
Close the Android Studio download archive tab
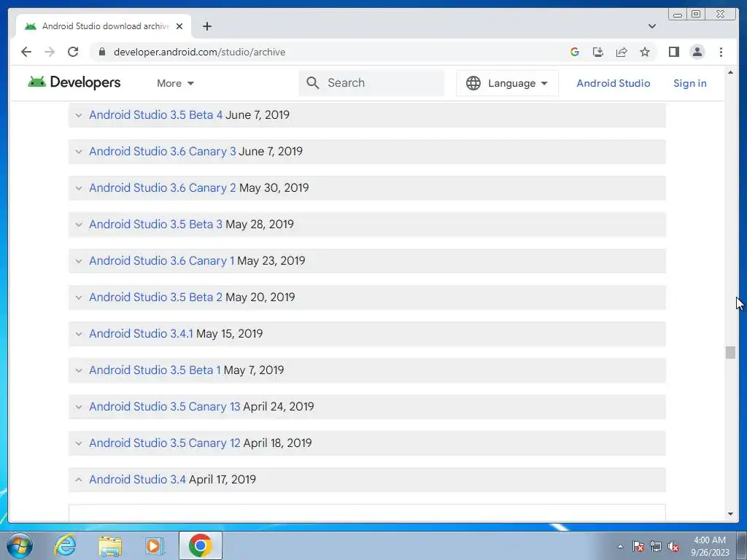click(x=179, y=26)
